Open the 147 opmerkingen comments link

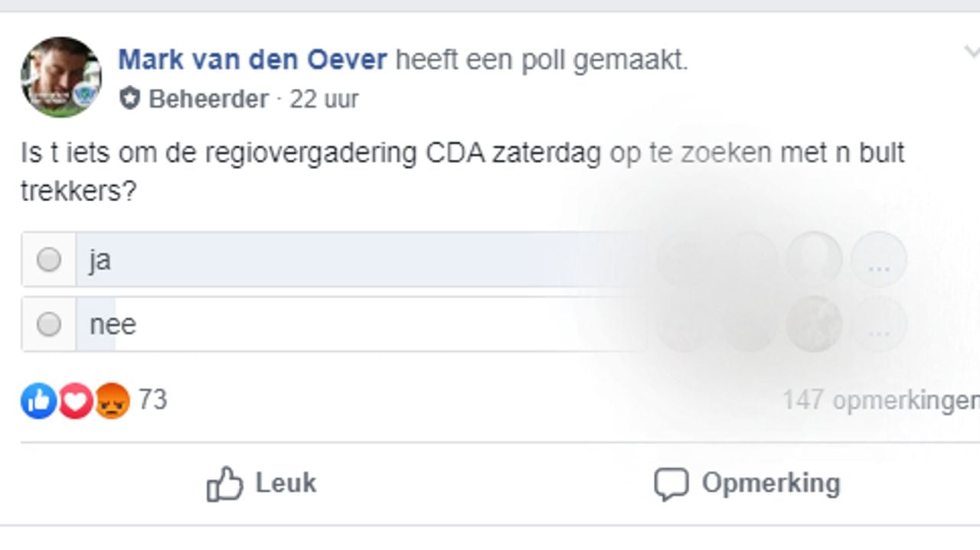click(x=880, y=400)
